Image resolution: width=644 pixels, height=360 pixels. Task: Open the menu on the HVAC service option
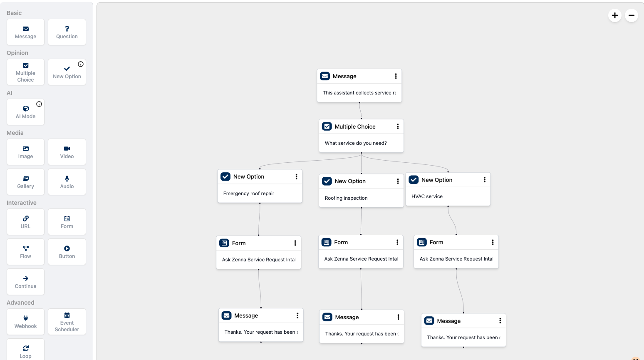click(484, 179)
